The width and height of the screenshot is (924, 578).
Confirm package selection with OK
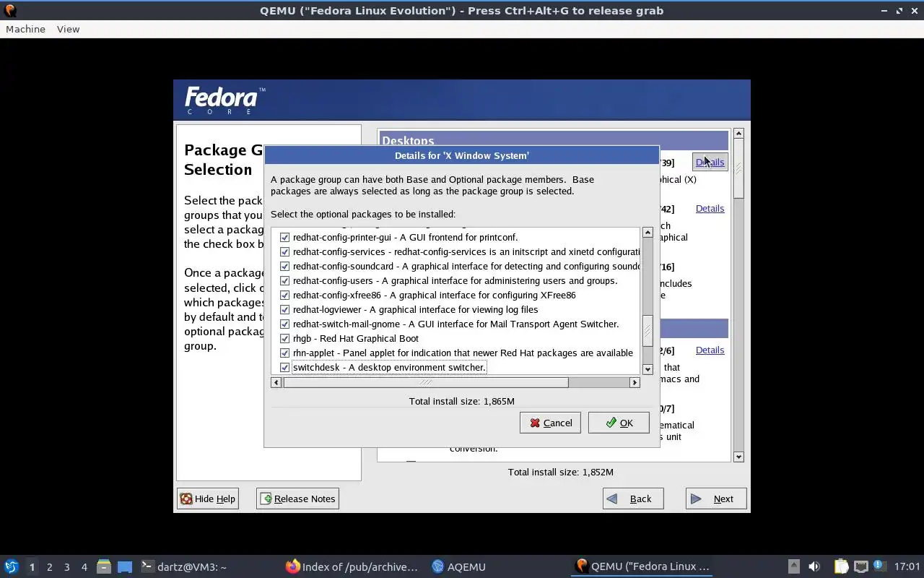point(619,423)
